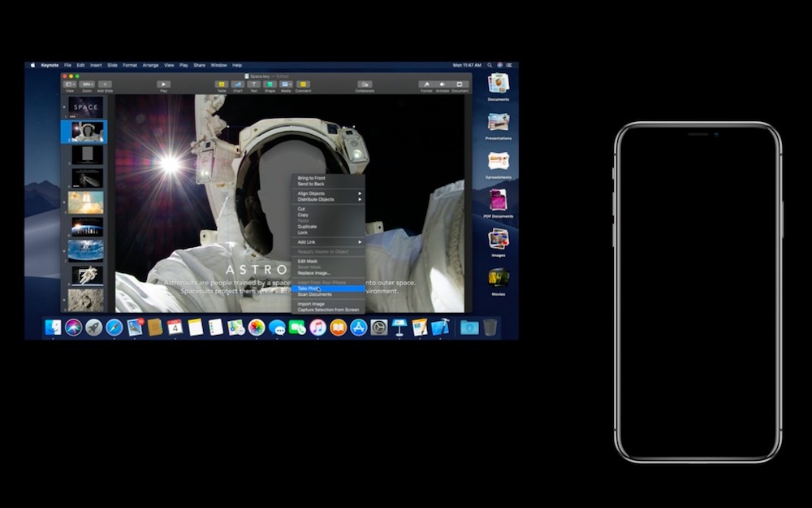Click the Play button in Keynote toolbar
812x508 pixels.
click(x=164, y=85)
